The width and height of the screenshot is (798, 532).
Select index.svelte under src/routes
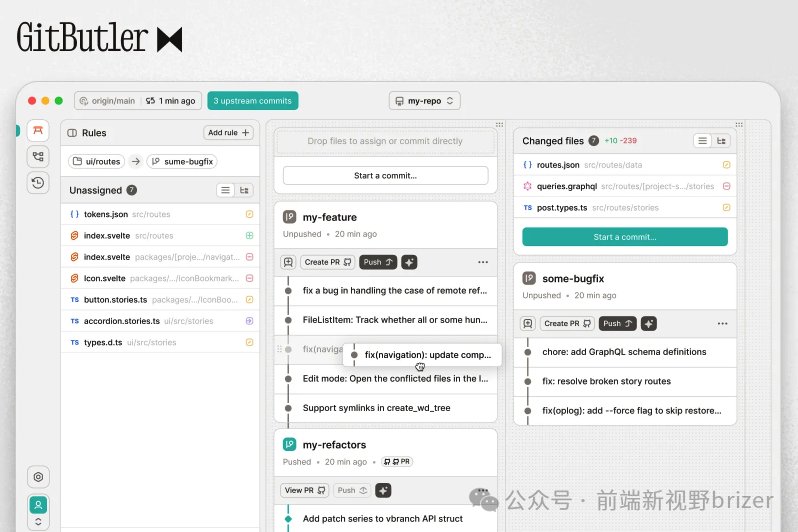(x=160, y=236)
